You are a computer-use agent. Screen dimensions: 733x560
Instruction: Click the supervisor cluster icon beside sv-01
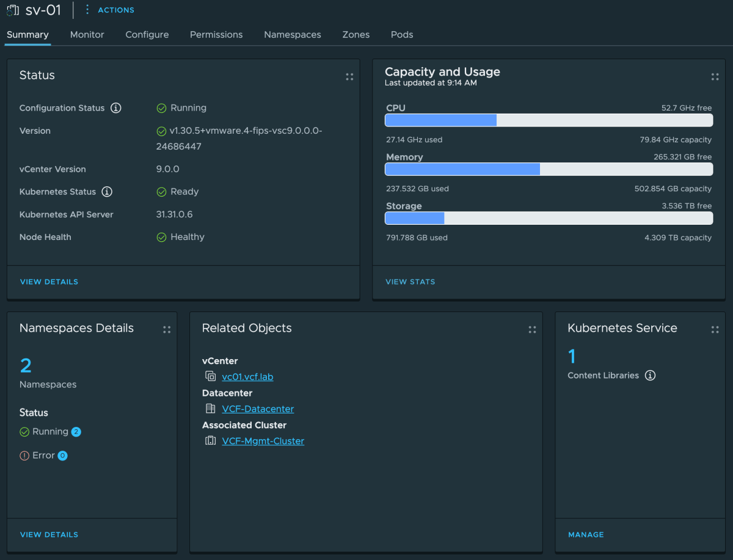[x=12, y=10]
